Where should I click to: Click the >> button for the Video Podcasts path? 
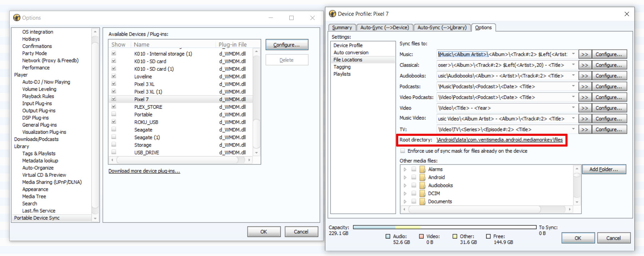(584, 97)
